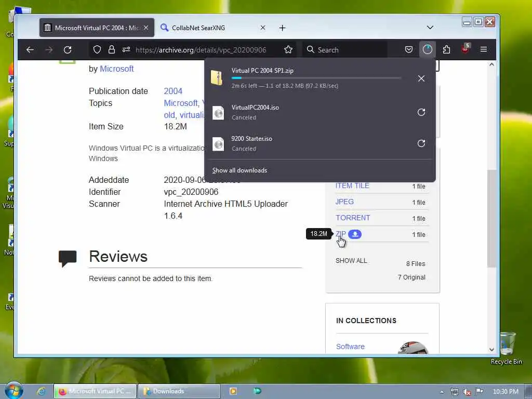Open the Microsoft author link
532x399 pixels.
pos(117,69)
